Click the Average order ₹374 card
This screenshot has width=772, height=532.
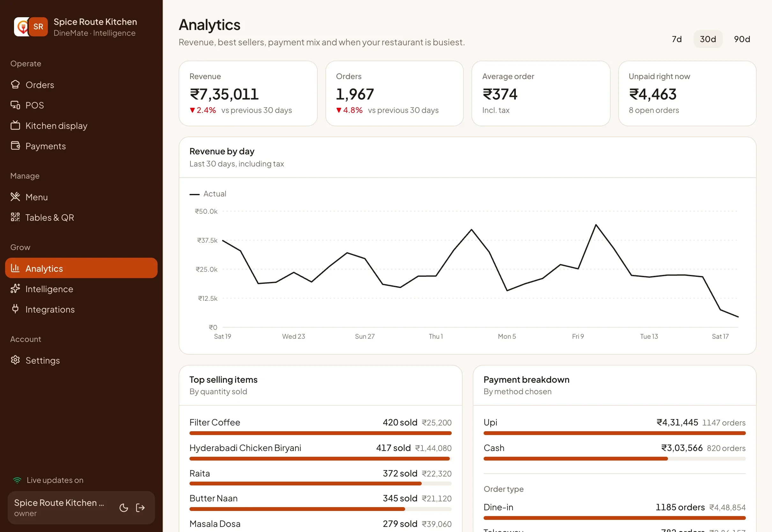(x=541, y=93)
